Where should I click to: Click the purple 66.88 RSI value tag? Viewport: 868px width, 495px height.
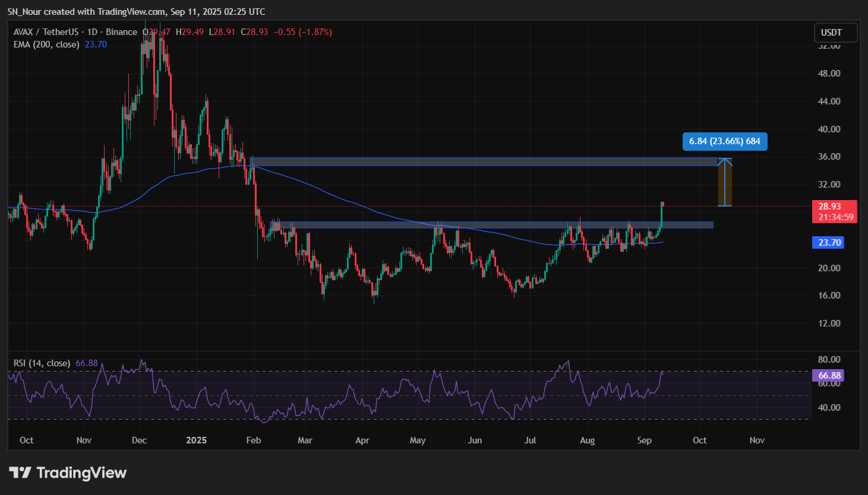click(829, 375)
